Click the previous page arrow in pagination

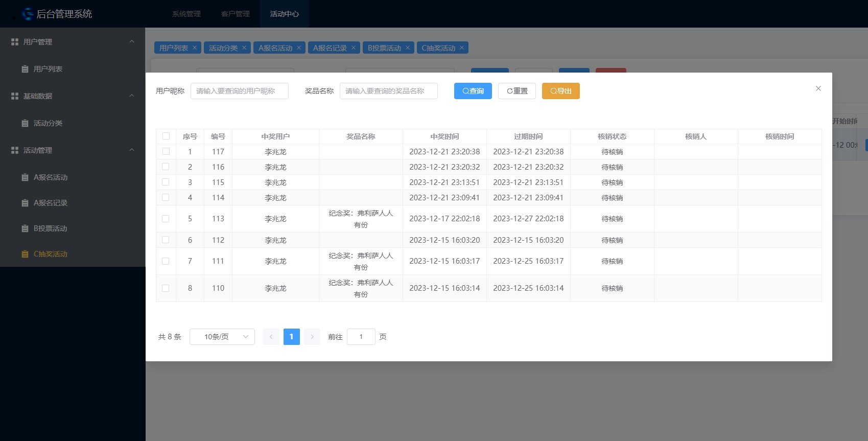coord(271,337)
